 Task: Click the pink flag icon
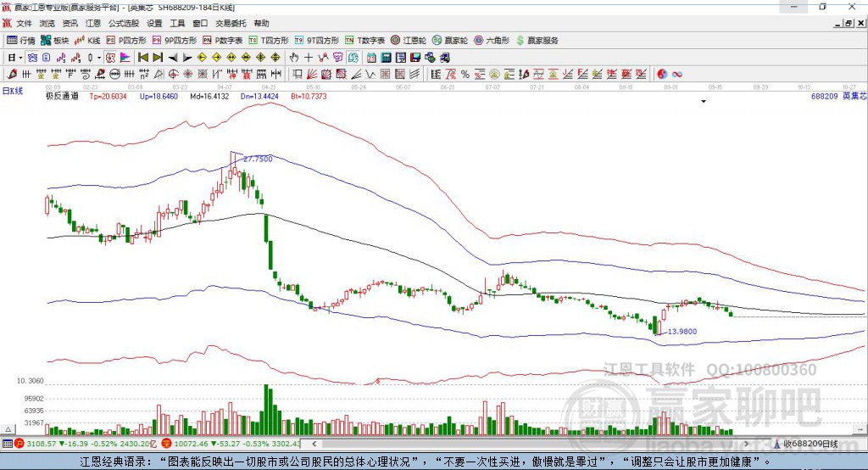[125, 58]
